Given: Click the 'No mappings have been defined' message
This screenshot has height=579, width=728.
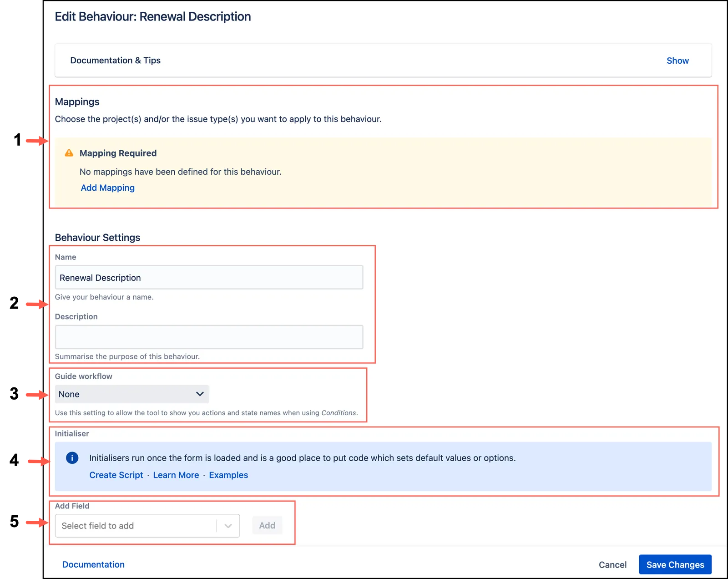Looking at the screenshot, I should tap(181, 172).
